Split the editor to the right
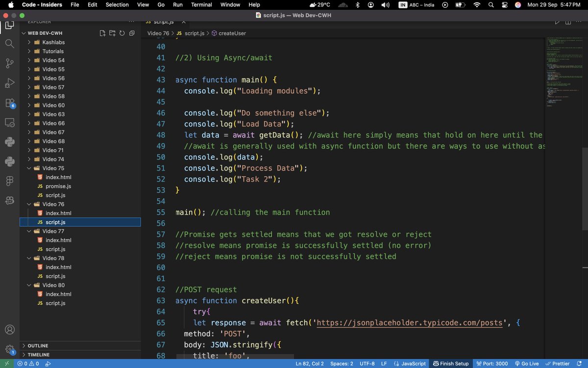Viewport: 588px width, 368px height. (x=568, y=22)
